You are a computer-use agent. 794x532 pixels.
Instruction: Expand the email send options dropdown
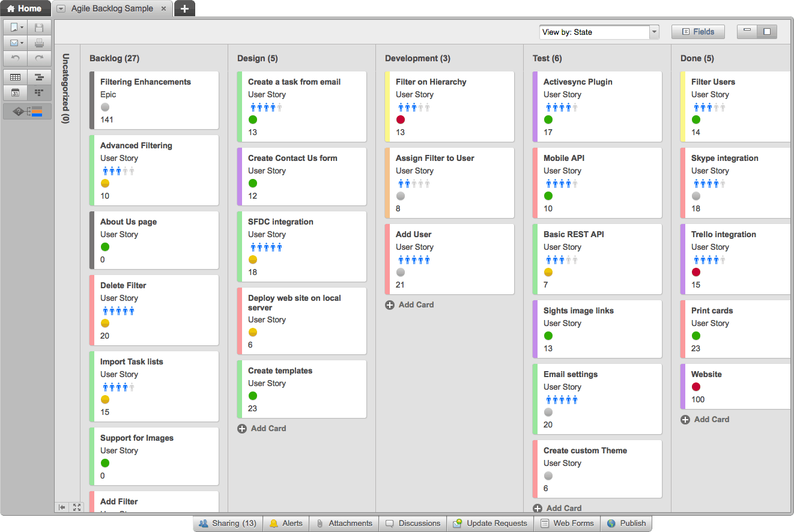tap(22, 43)
